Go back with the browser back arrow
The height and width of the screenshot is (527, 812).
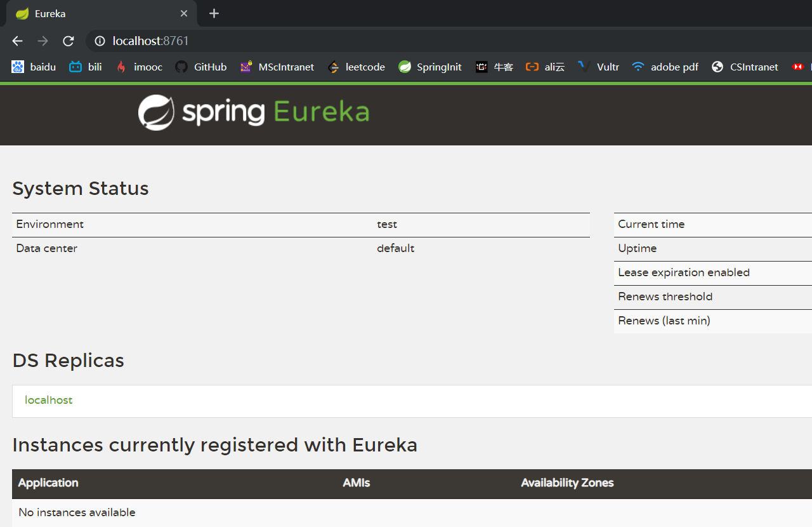pos(17,41)
